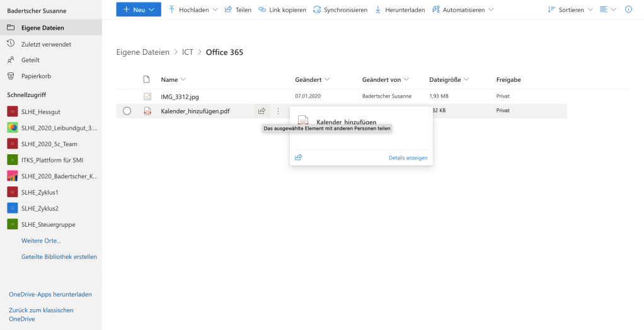This screenshot has height=330, width=644.
Task: Open the info details pane icon
Action: (628, 10)
